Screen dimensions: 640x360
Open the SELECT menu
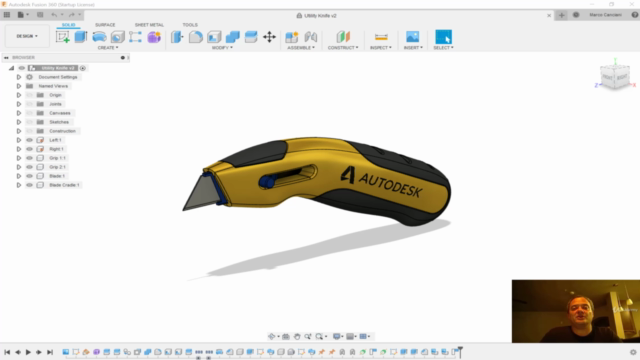click(443, 48)
